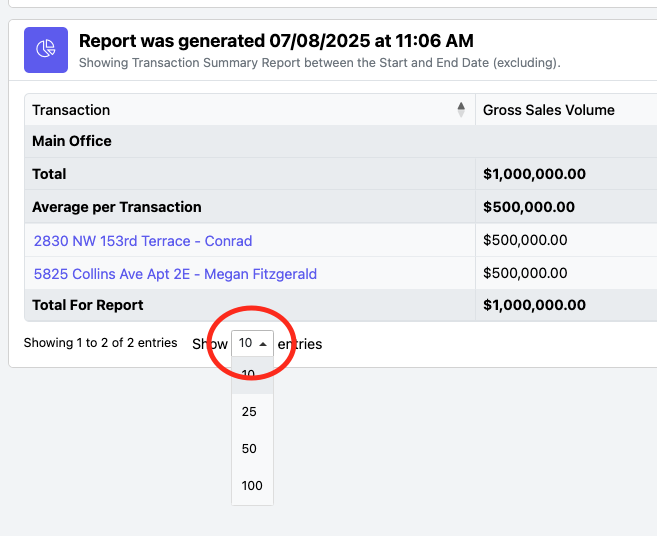The width and height of the screenshot is (657, 536).
Task: Click Total For Report label
Action: pos(88,305)
